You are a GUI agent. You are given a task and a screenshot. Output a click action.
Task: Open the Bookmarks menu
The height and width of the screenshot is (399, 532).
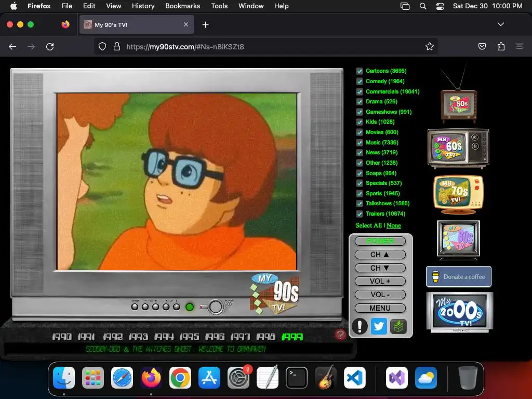[x=182, y=6]
